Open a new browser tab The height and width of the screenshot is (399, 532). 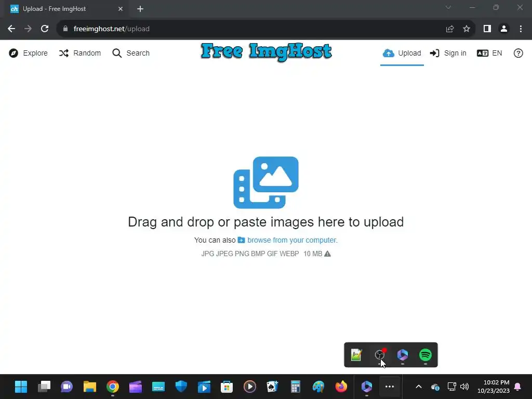[x=140, y=9]
